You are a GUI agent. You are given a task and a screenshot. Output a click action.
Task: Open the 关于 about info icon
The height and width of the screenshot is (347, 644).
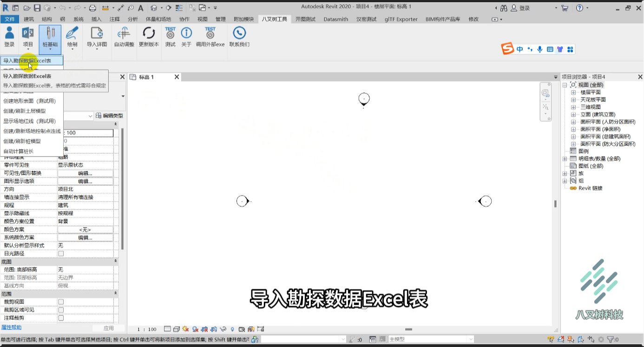[x=186, y=37]
